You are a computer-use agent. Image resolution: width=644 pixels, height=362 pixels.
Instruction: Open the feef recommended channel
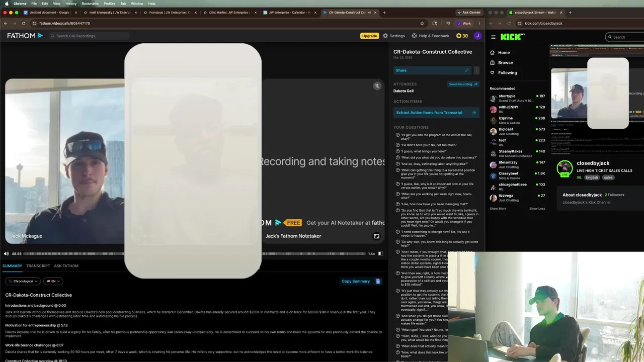pos(517,142)
